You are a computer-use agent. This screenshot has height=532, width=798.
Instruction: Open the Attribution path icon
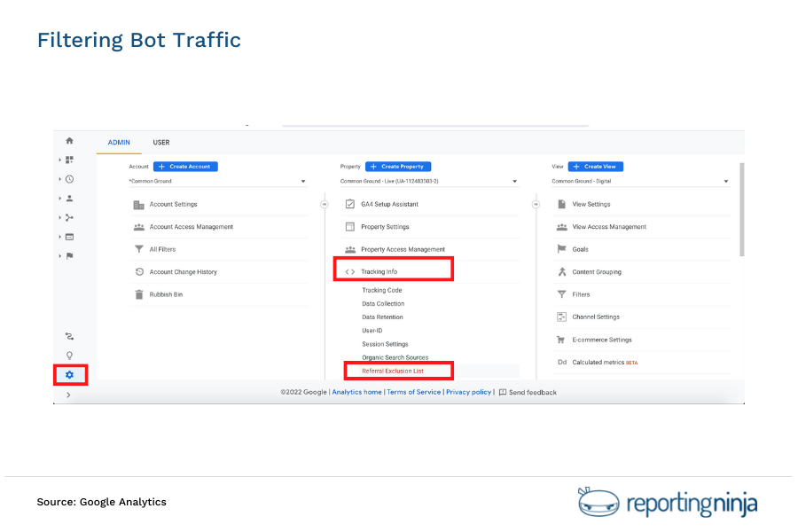(x=70, y=336)
